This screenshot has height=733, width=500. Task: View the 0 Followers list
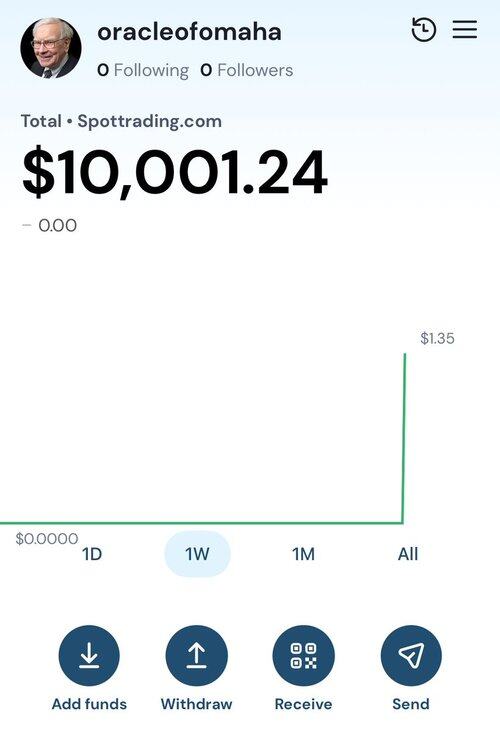click(x=247, y=70)
